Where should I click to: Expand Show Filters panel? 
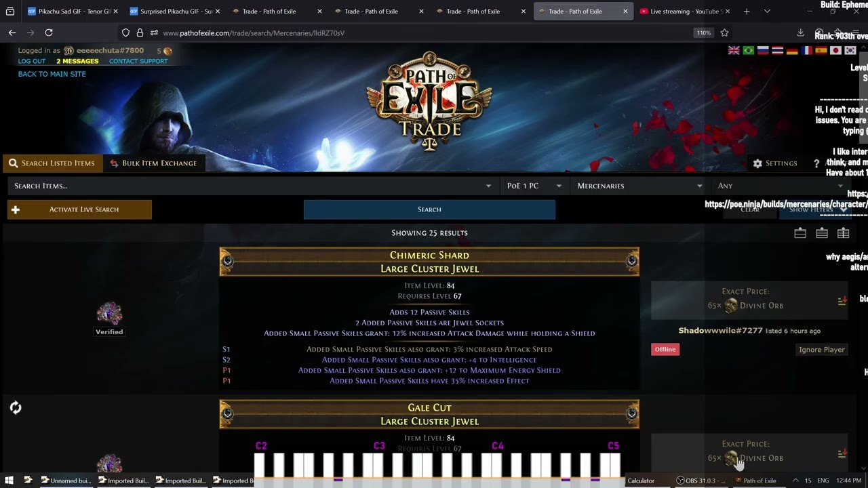816,209
